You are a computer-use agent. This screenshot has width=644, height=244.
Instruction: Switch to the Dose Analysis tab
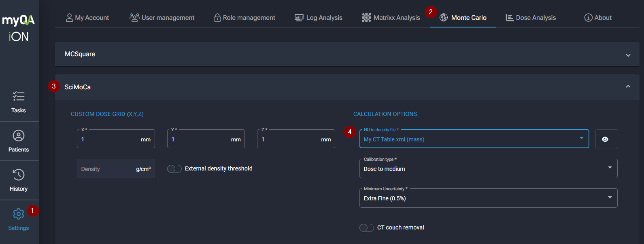coord(531,18)
